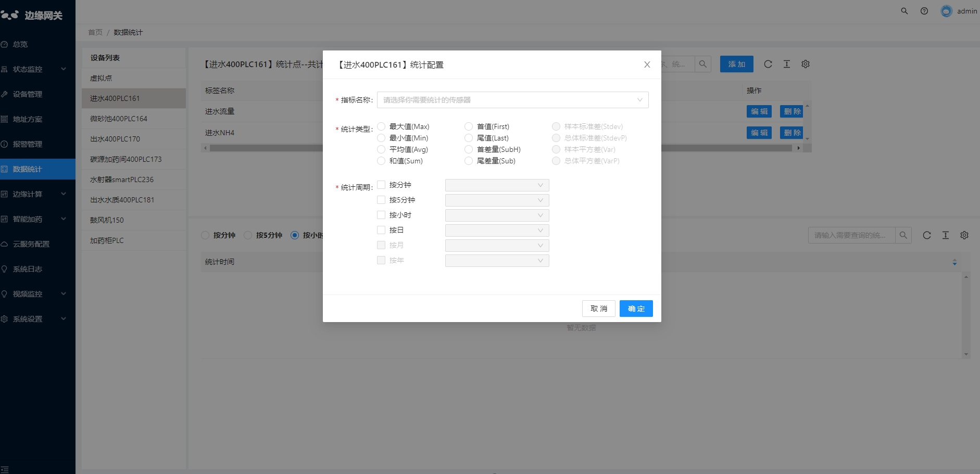Click 删除 for 进水流量 row
The width and height of the screenshot is (980, 474).
791,111
